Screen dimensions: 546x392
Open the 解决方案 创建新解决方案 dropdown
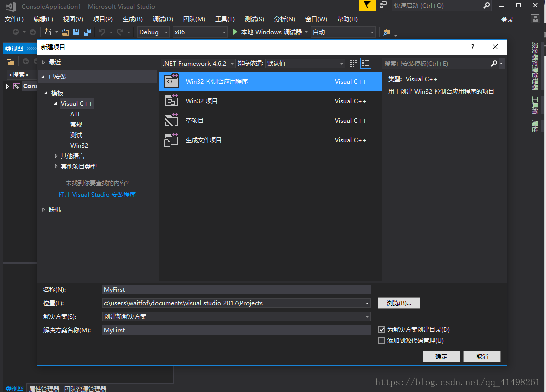point(236,317)
